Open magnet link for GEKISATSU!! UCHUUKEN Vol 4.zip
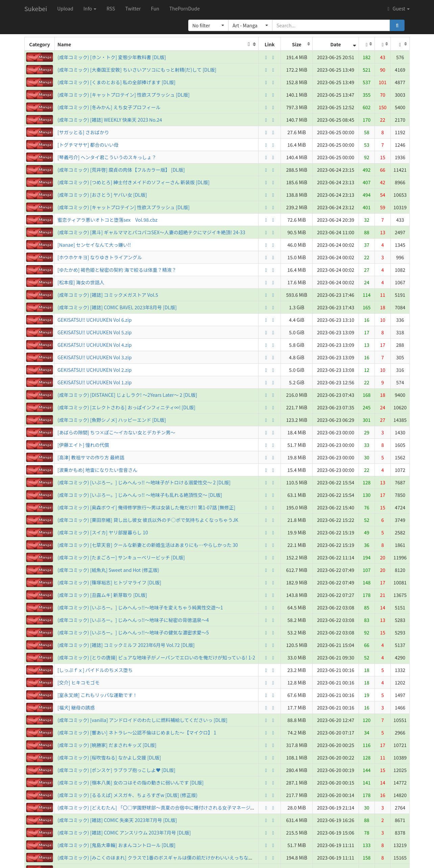The width and height of the screenshot is (434, 868). 273,345
